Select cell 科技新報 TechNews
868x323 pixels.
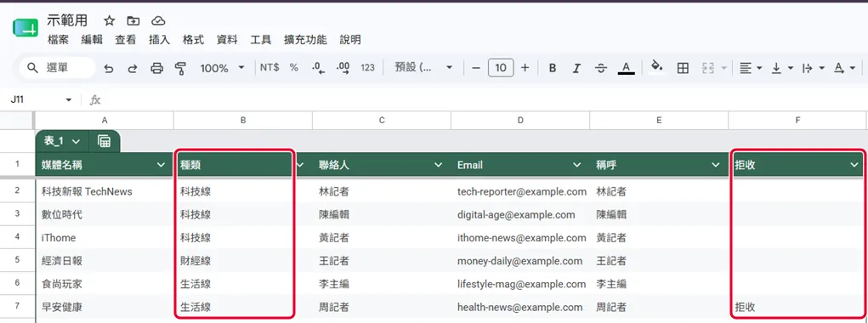click(105, 191)
